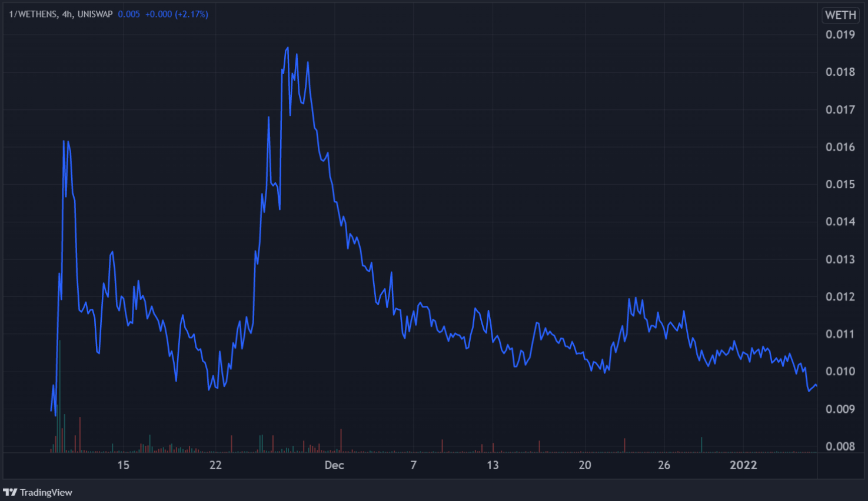The image size is (868, 501).
Task: Click the 0.010 price axis label
Action: tap(840, 372)
